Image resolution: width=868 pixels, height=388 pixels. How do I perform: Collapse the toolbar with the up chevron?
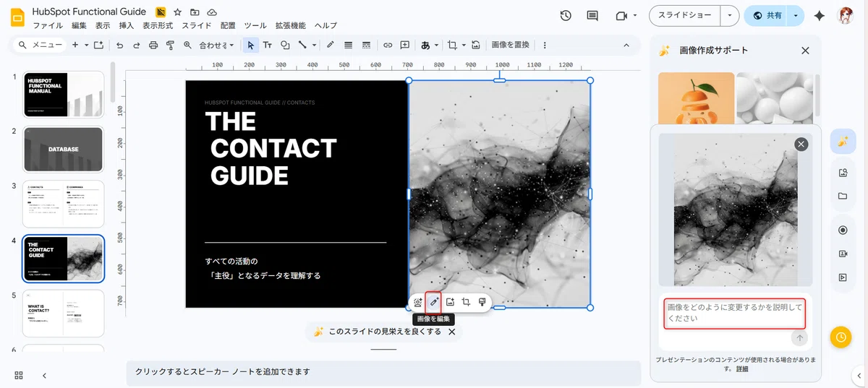click(x=626, y=45)
